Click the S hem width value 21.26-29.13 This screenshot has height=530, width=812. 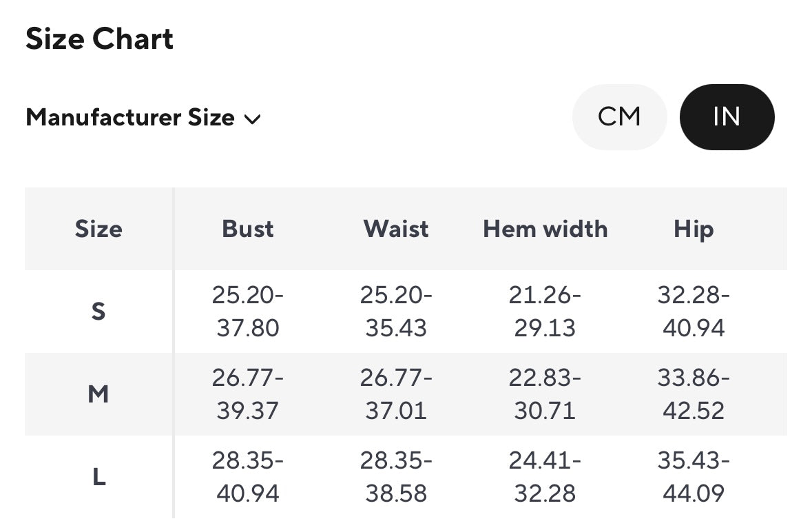545,312
